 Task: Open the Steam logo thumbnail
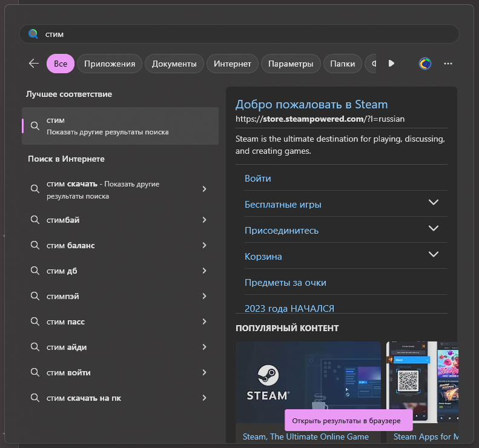click(308, 383)
